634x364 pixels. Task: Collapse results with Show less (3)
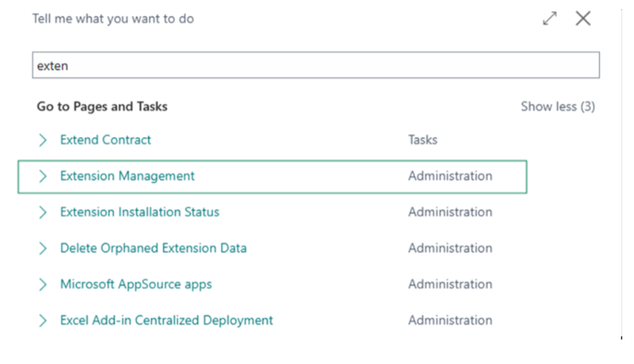click(x=557, y=106)
